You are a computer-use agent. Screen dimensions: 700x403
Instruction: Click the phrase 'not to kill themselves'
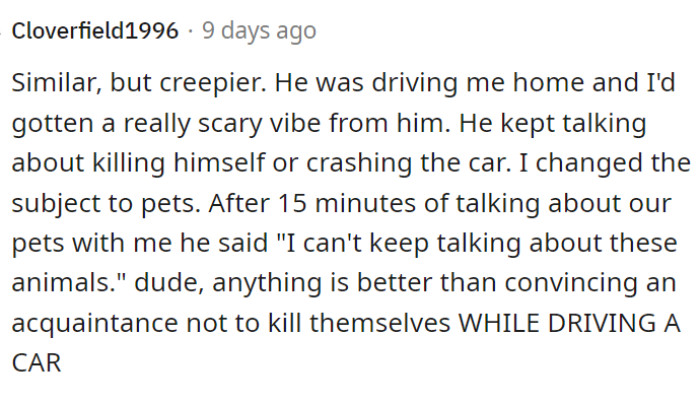click(x=318, y=323)
